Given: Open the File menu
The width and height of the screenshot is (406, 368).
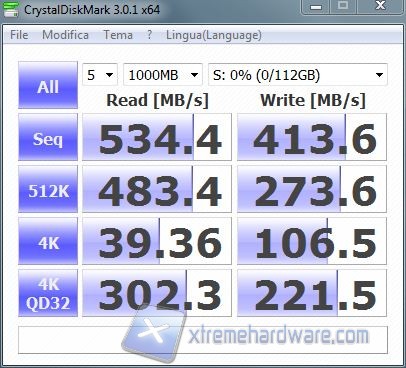Looking at the screenshot, I should click(19, 35).
